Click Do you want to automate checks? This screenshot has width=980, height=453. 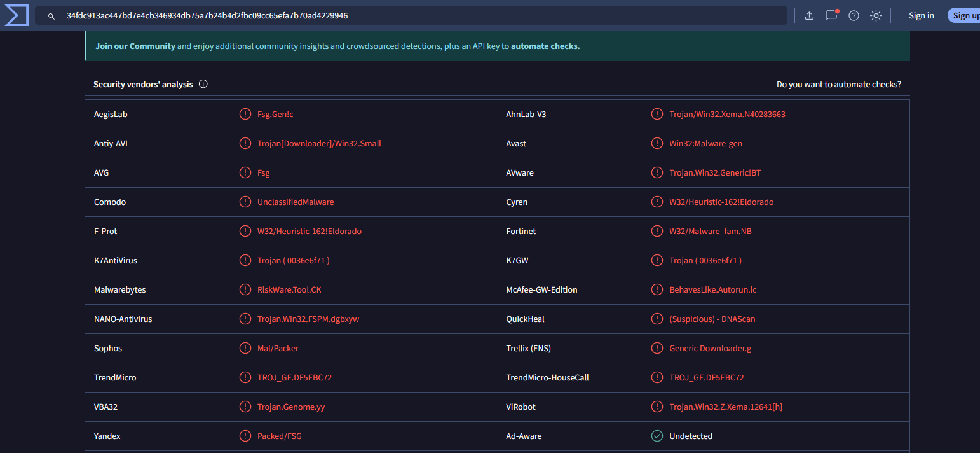[839, 84]
